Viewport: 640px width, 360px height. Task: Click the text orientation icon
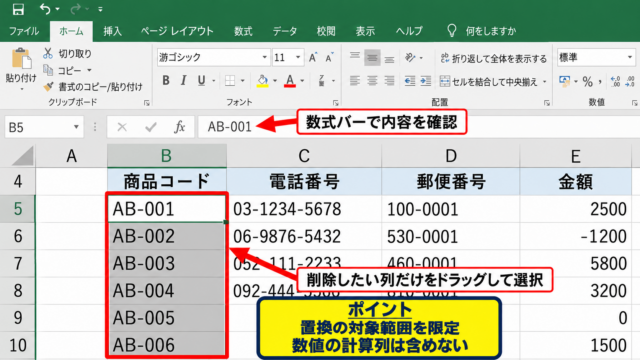point(410,58)
